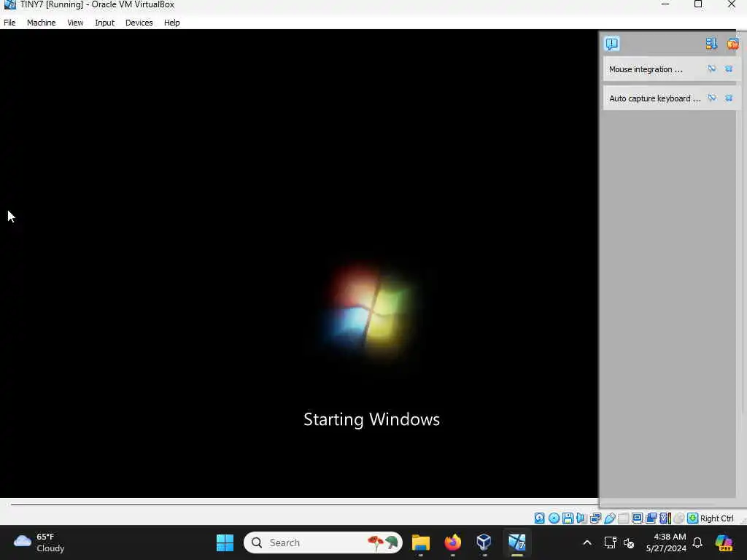747x560 pixels.
Task: Open the weather widget showing 65°F Cloudy
Action: tap(39, 542)
